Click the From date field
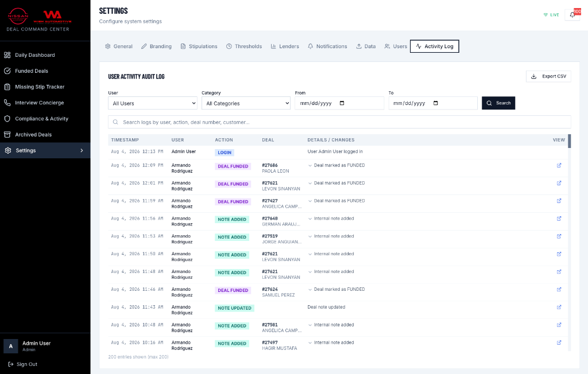This screenshot has width=588, height=374. click(339, 103)
